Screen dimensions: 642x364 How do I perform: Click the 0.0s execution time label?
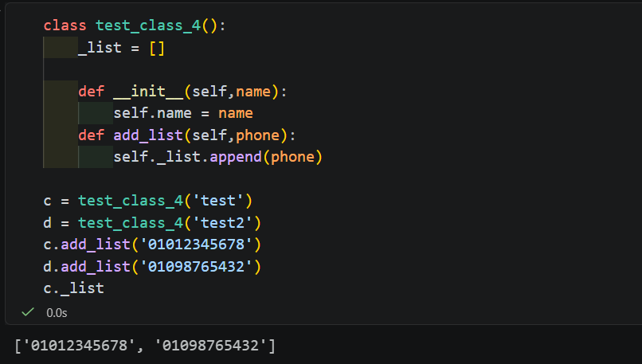tap(57, 313)
